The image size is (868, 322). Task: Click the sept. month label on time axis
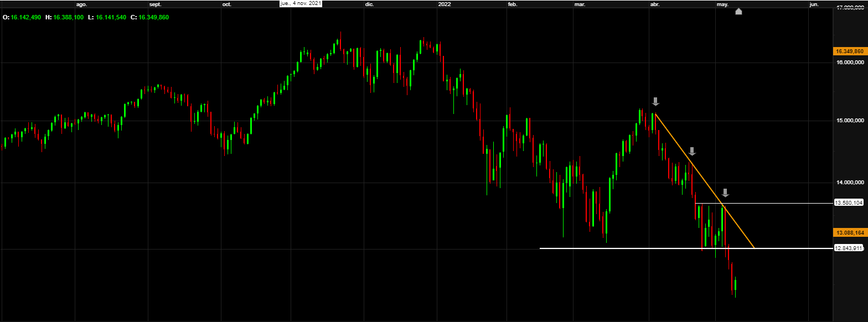coord(155,4)
